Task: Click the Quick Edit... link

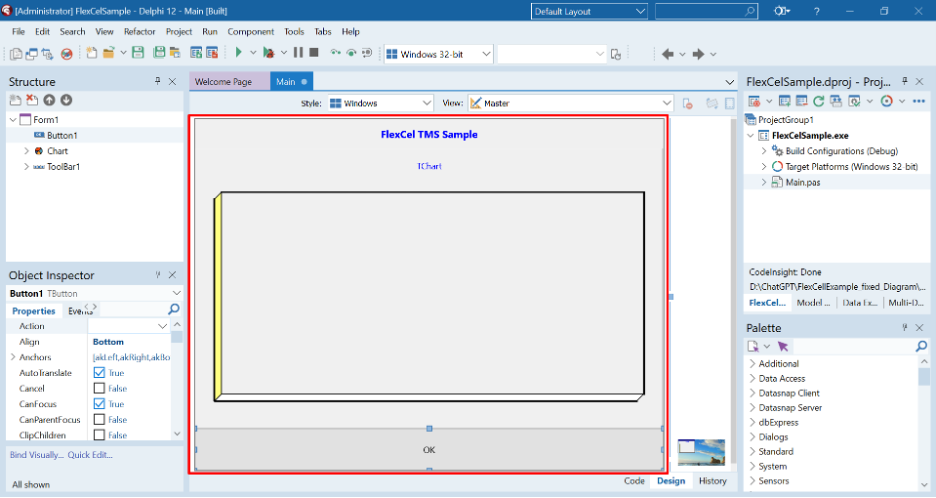Action: tap(90, 454)
